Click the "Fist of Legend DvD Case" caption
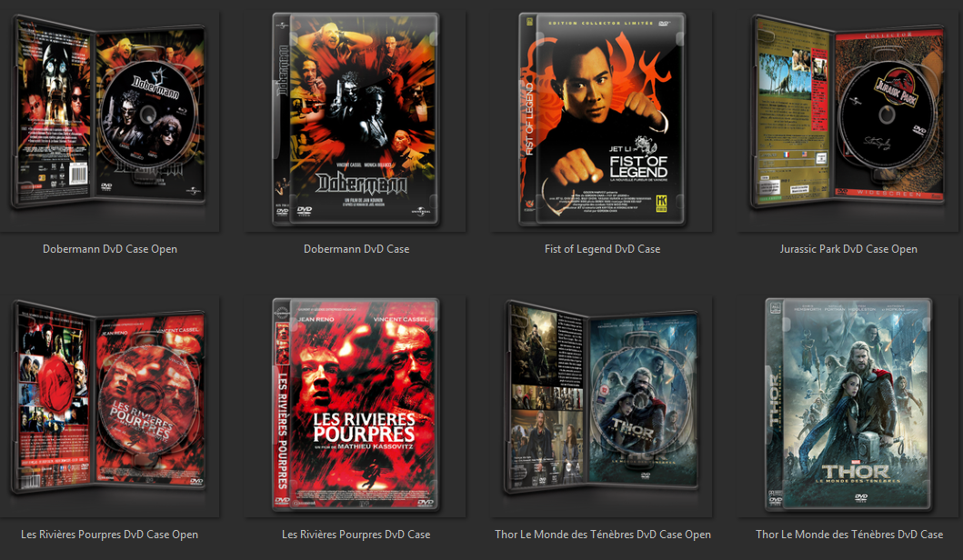This screenshot has width=963, height=560. (x=603, y=249)
